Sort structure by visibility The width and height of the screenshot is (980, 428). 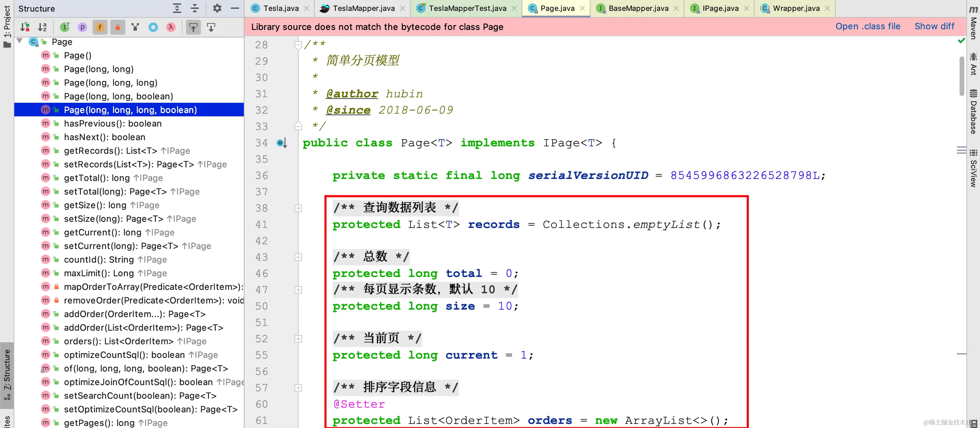(25, 27)
